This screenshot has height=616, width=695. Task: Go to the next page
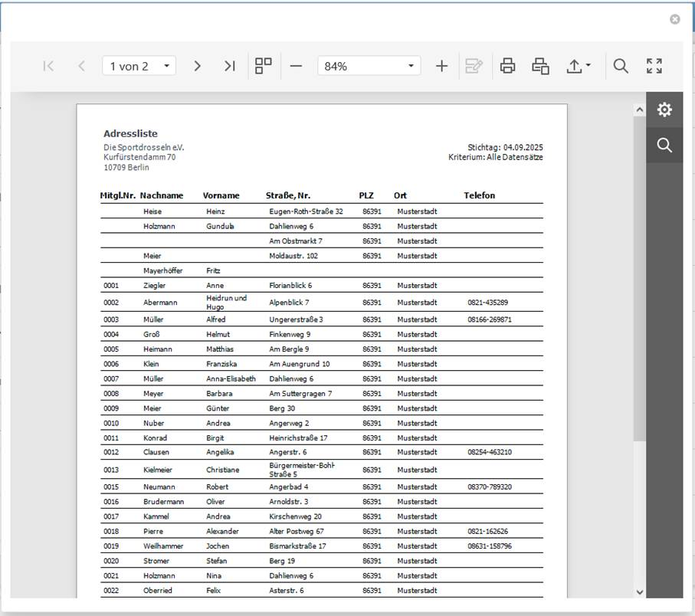pos(197,66)
